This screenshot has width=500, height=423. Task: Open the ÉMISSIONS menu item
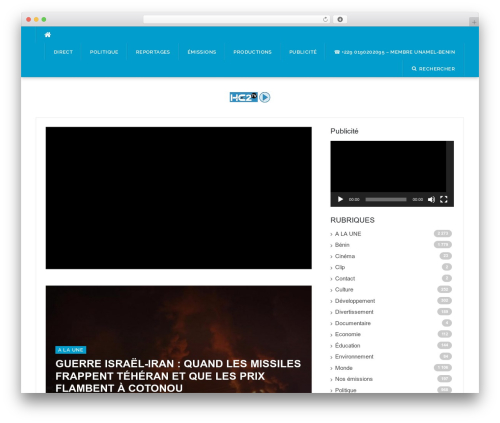pos(202,52)
